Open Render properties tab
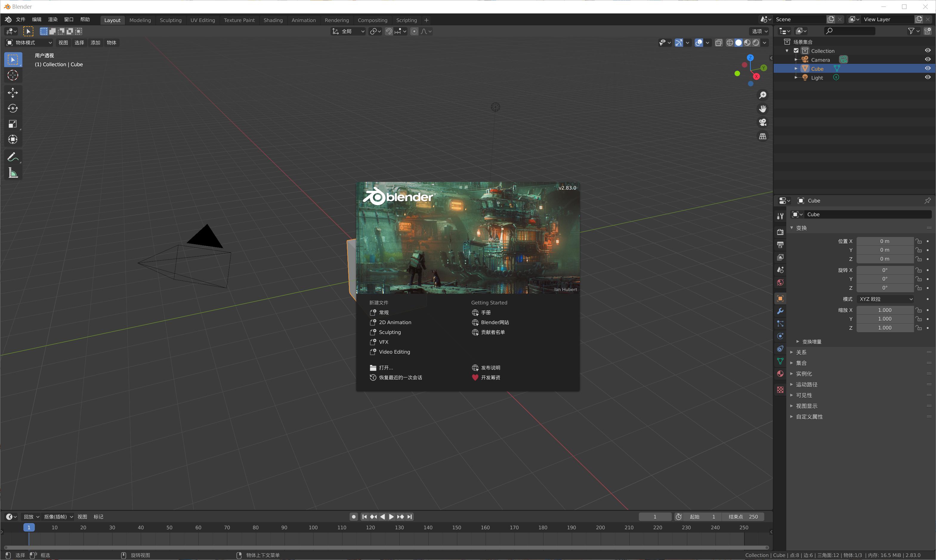This screenshot has height=560, width=936. [x=780, y=232]
